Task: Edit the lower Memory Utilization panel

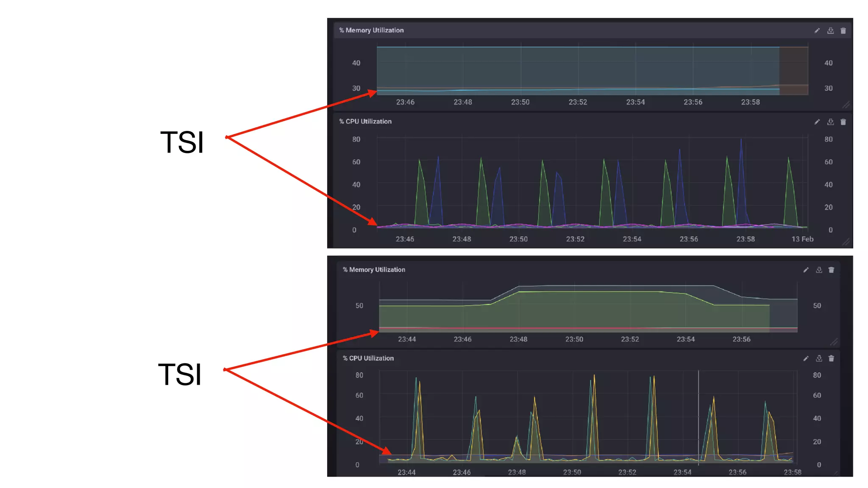Action: click(x=806, y=270)
